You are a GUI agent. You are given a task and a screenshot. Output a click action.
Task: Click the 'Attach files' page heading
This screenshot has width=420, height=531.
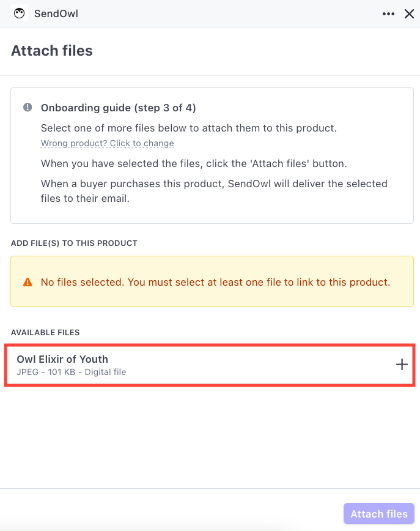(x=52, y=51)
